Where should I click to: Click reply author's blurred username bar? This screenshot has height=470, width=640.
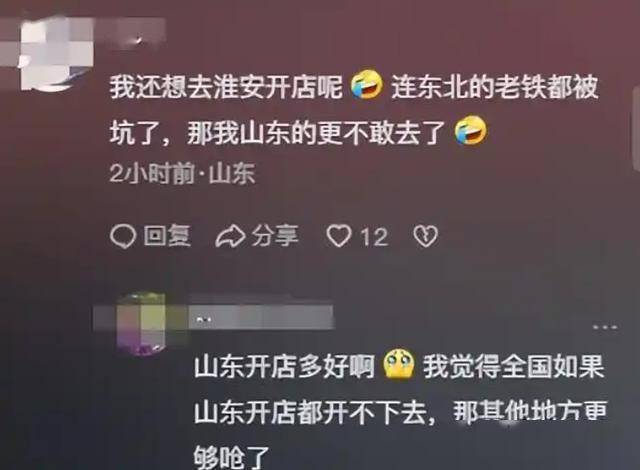coord(261,317)
